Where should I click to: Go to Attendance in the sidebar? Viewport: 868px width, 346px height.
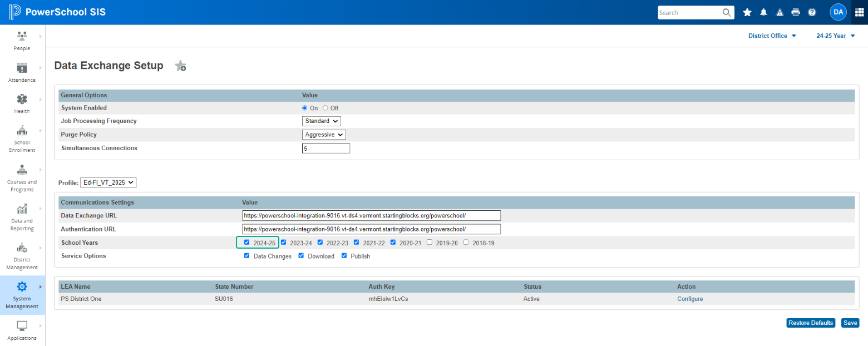pos(22,72)
